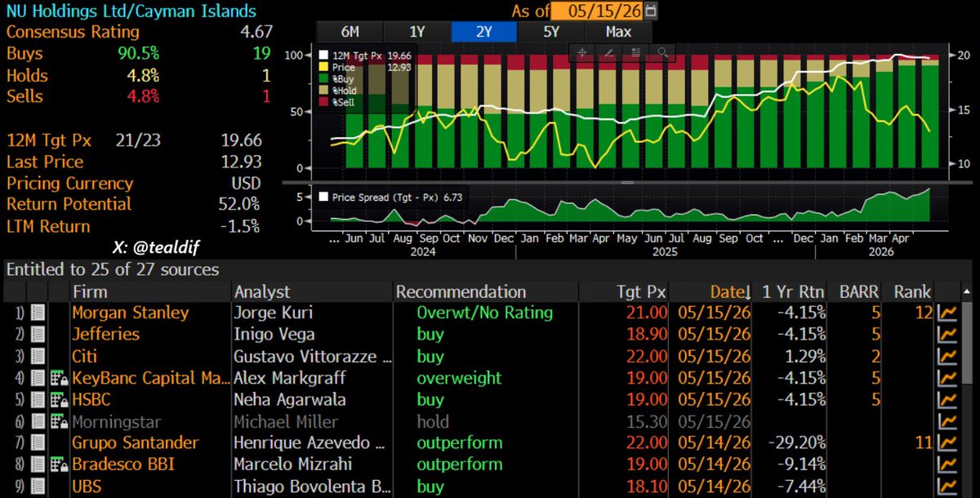The height and width of the screenshot is (498, 980).
Task: Open the chart icon in Jefferies row
Action: coord(947,334)
